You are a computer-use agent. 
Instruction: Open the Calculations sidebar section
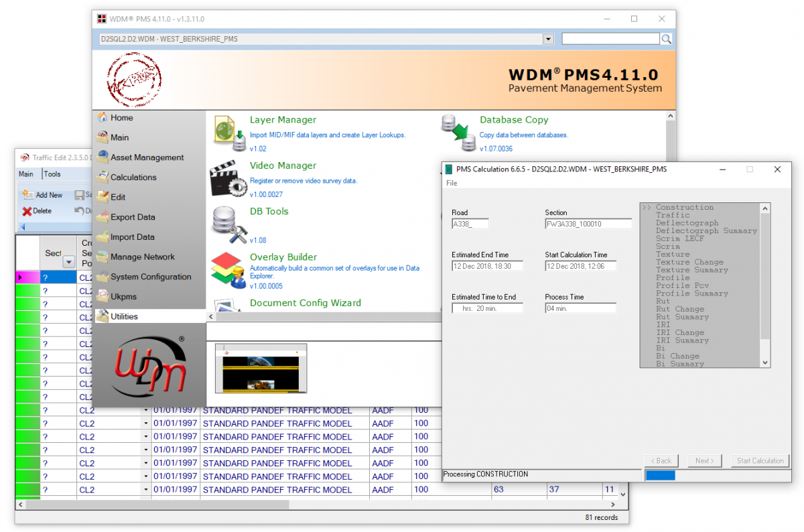[x=133, y=178]
